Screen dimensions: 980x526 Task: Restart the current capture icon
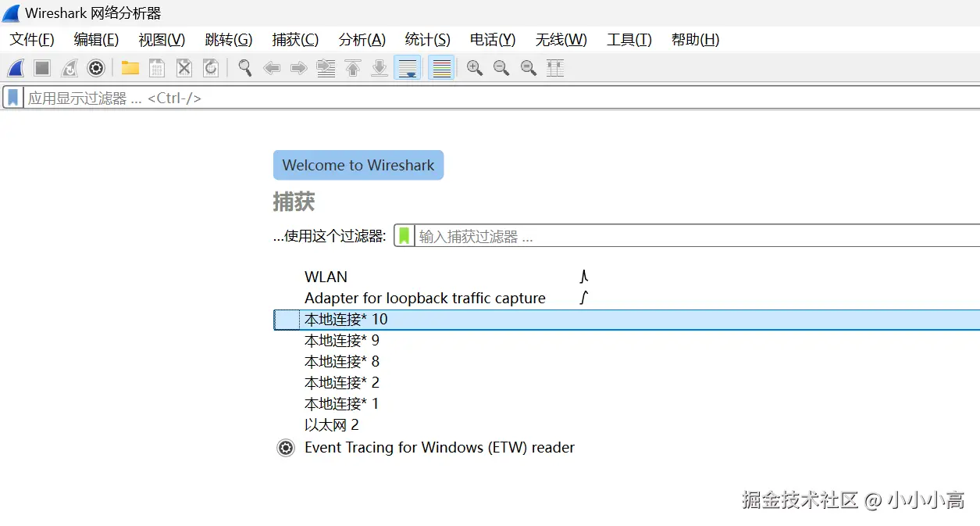(x=69, y=69)
